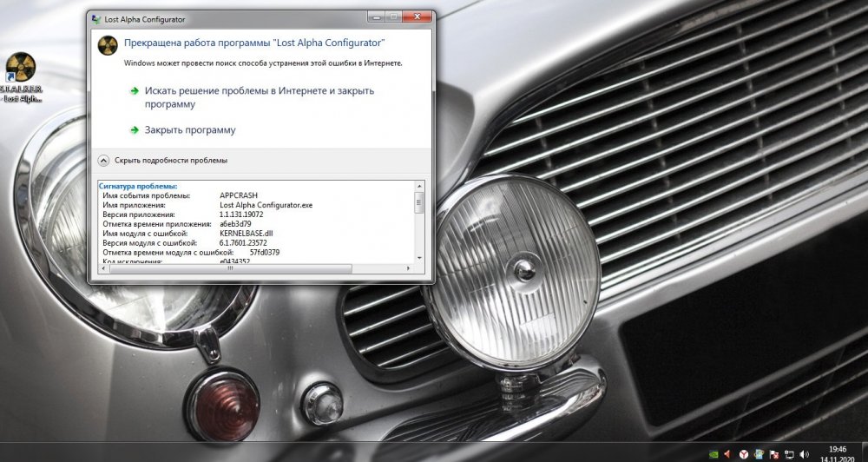Viewport: 868px width, 462px height.
Task: Click the timestamp value 'a6eb3d79'
Action: coord(235,224)
